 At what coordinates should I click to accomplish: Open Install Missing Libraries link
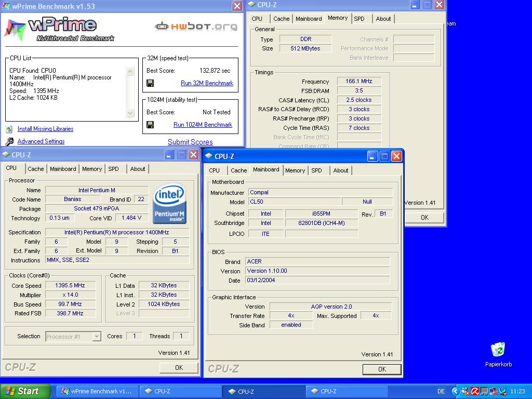click(x=46, y=129)
